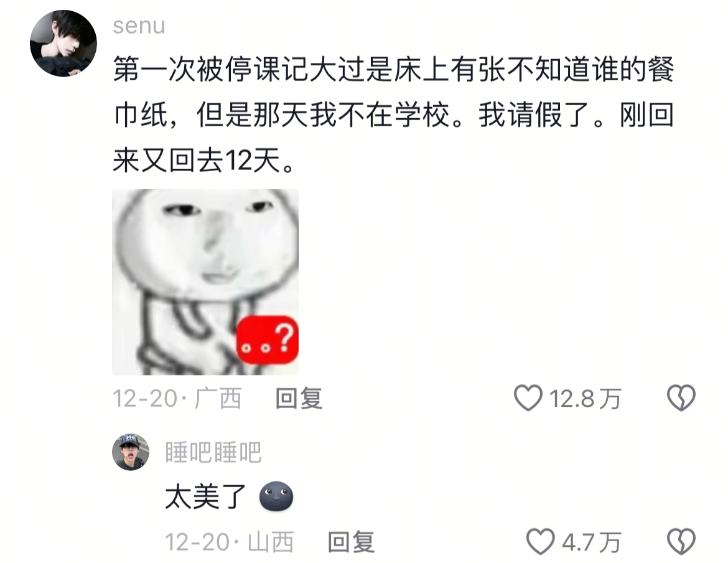Image resolution: width=728 pixels, height=563 pixels.
Task: Dislike the 睡吧睡吧 reply broken heart
Action: [681, 542]
